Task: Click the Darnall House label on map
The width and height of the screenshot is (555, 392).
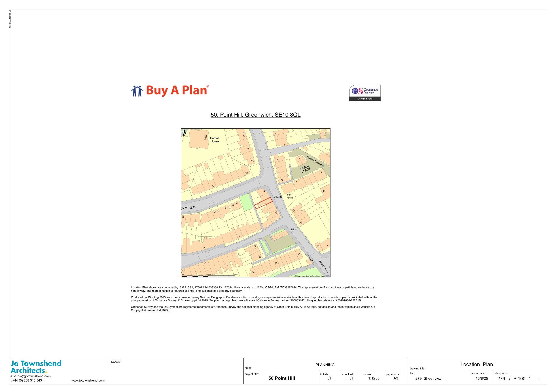Action: 214,140
